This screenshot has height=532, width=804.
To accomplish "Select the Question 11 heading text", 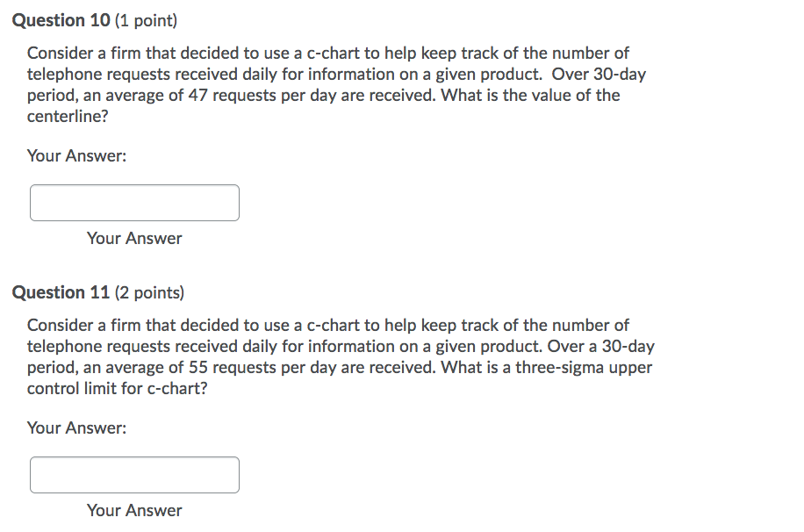I will click(x=61, y=292).
